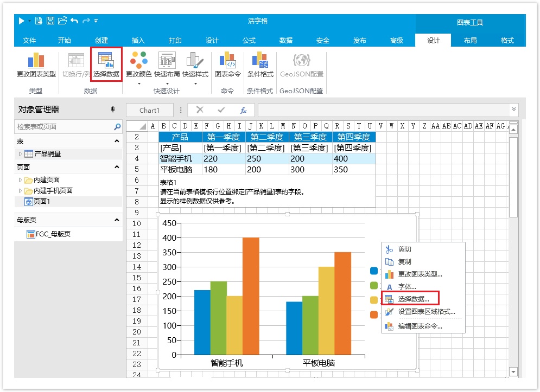The height and width of the screenshot is (392, 540).
Task: Switch to the 安全 ribbon tab
Action: click(323, 40)
